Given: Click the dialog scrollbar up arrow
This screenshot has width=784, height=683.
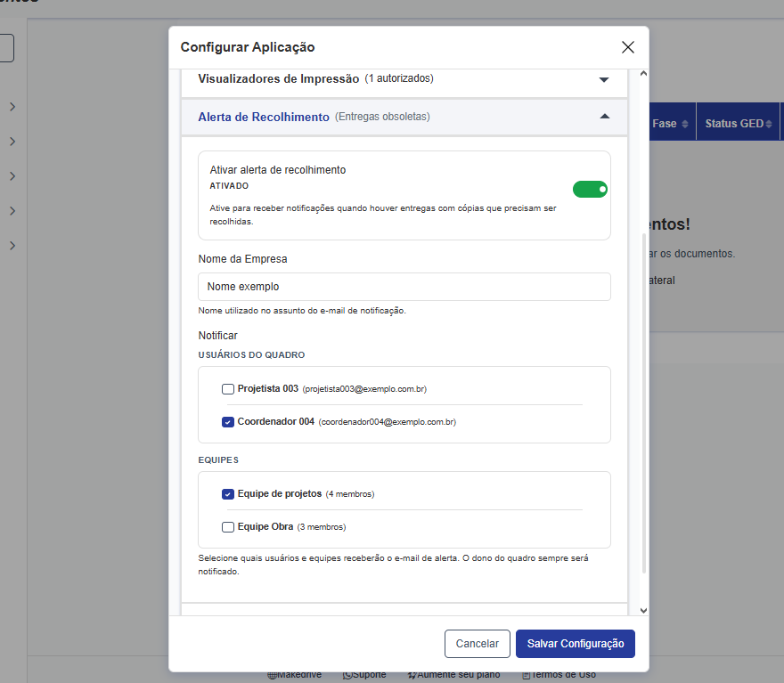Looking at the screenshot, I should [643, 76].
